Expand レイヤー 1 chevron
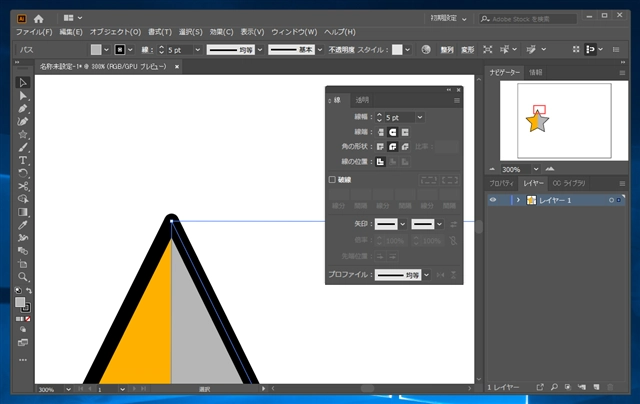 [518, 200]
